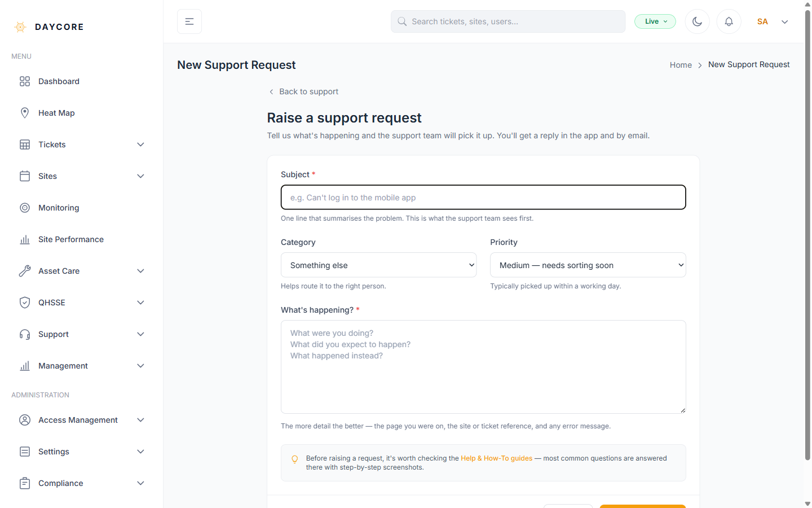
Task: Click the Site Performance bar chart icon
Action: (x=25, y=239)
